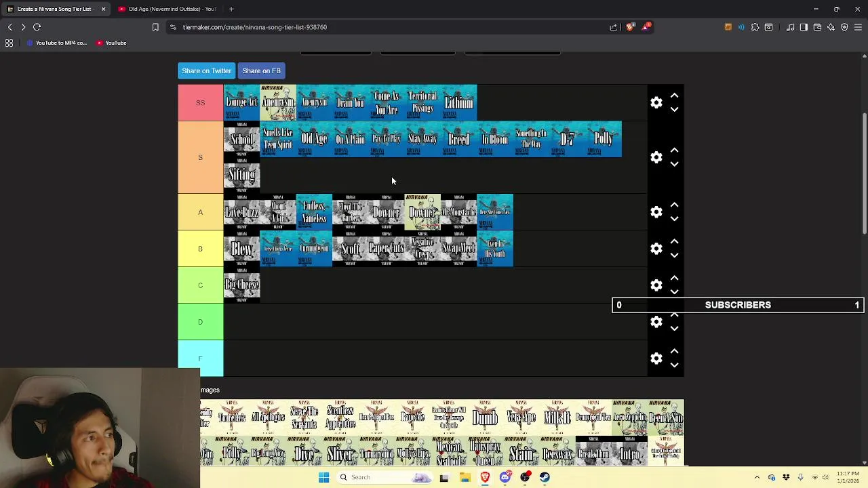The width and height of the screenshot is (868, 488).
Task: Move the S tier row down
Action: [x=674, y=164]
